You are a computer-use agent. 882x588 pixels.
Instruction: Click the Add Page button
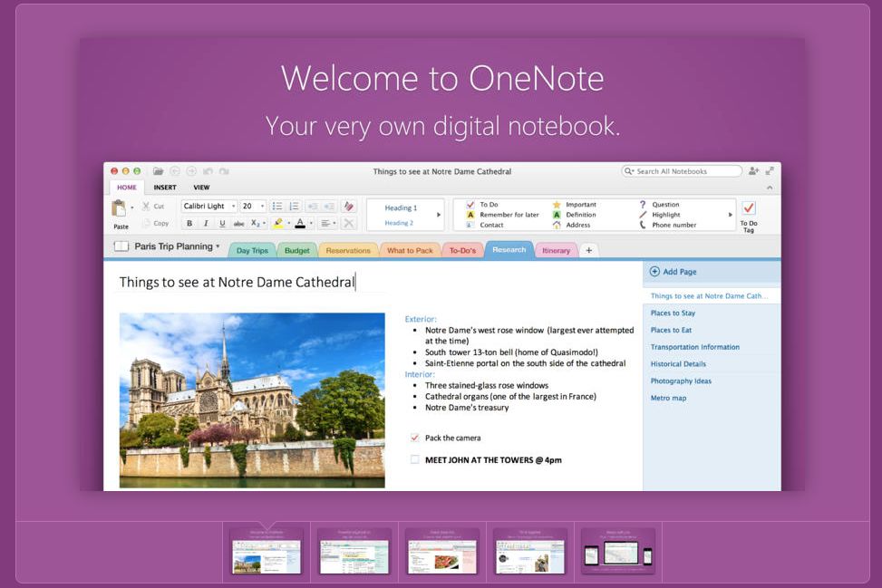673,272
